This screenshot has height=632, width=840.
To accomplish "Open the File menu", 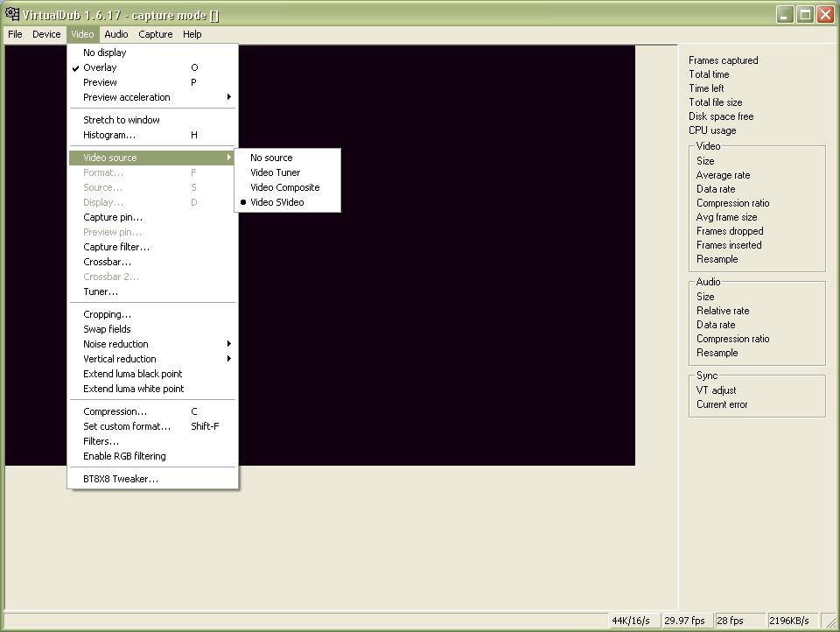I will tap(15, 34).
